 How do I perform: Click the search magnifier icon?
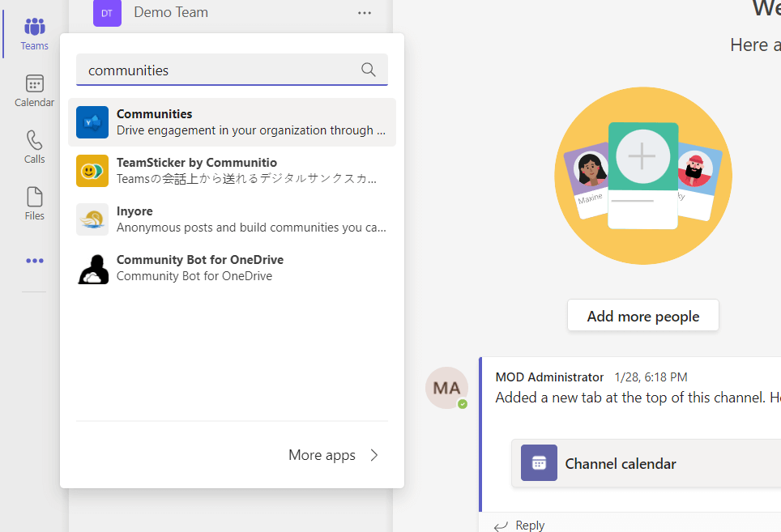[x=368, y=70]
